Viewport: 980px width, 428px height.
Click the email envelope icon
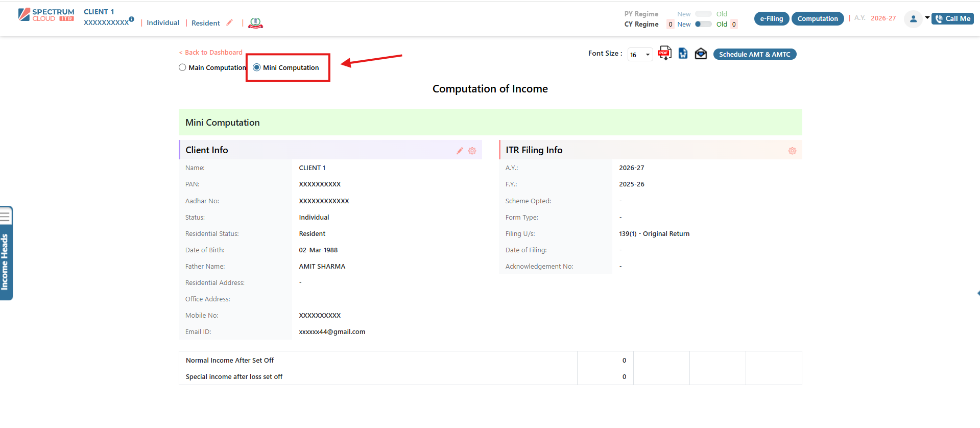tap(701, 54)
